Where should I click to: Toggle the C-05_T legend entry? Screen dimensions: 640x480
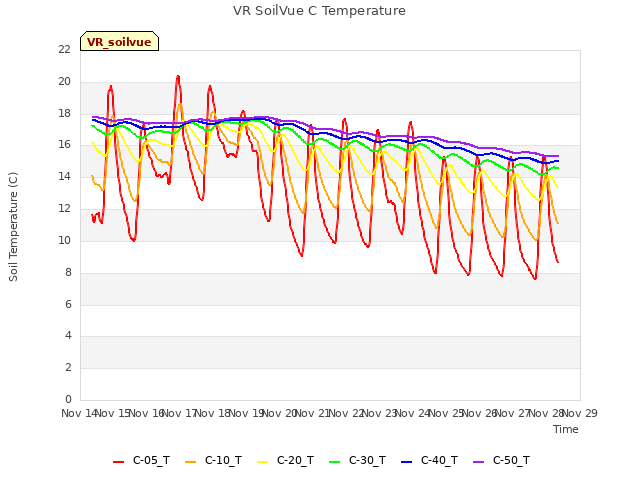141,460
